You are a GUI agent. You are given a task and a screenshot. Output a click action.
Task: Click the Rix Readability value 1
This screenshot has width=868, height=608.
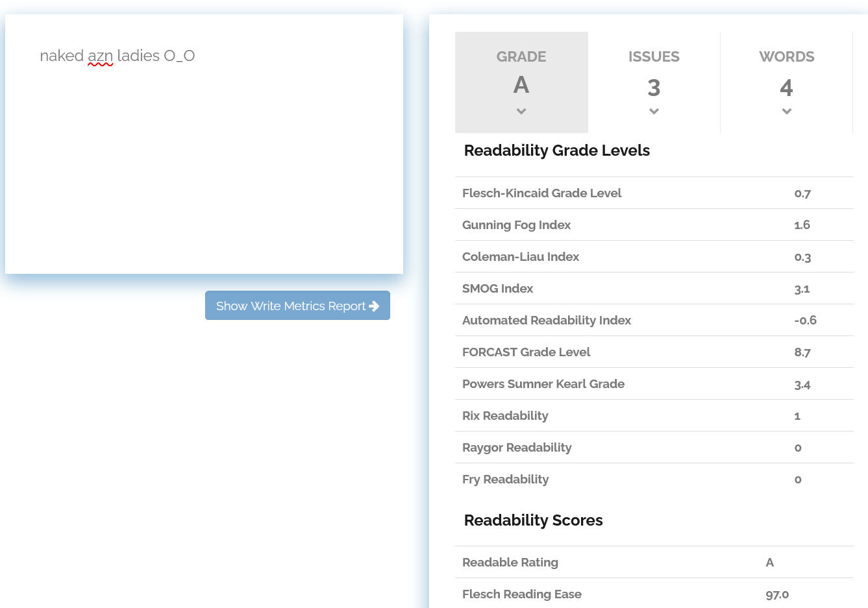pyautogui.click(x=797, y=416)
